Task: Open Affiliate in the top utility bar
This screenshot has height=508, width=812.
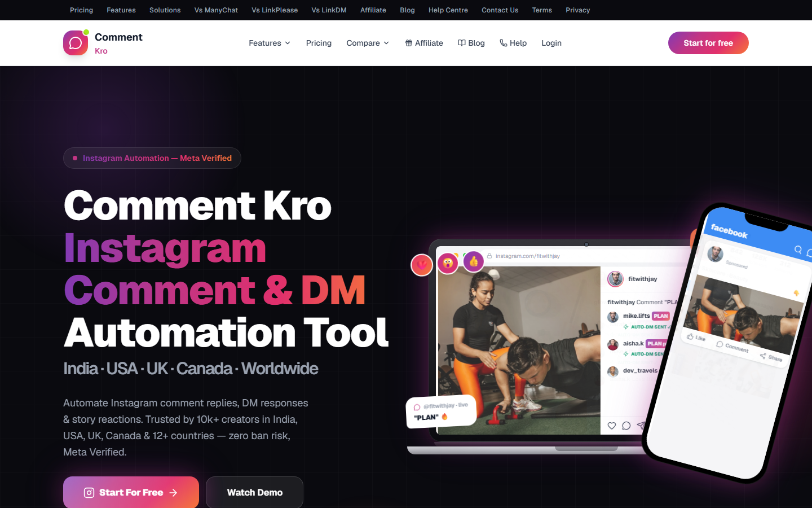Action: point(373,10)
